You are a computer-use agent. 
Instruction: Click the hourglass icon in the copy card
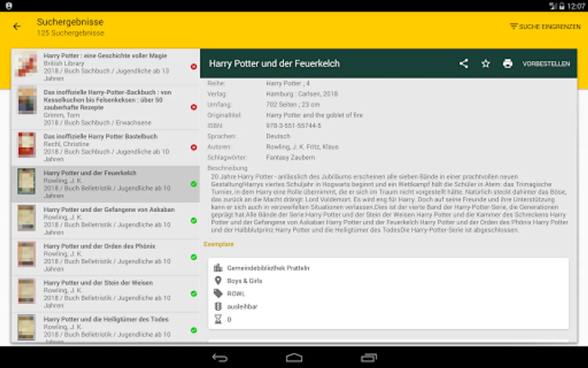click(x=218, y=319)
